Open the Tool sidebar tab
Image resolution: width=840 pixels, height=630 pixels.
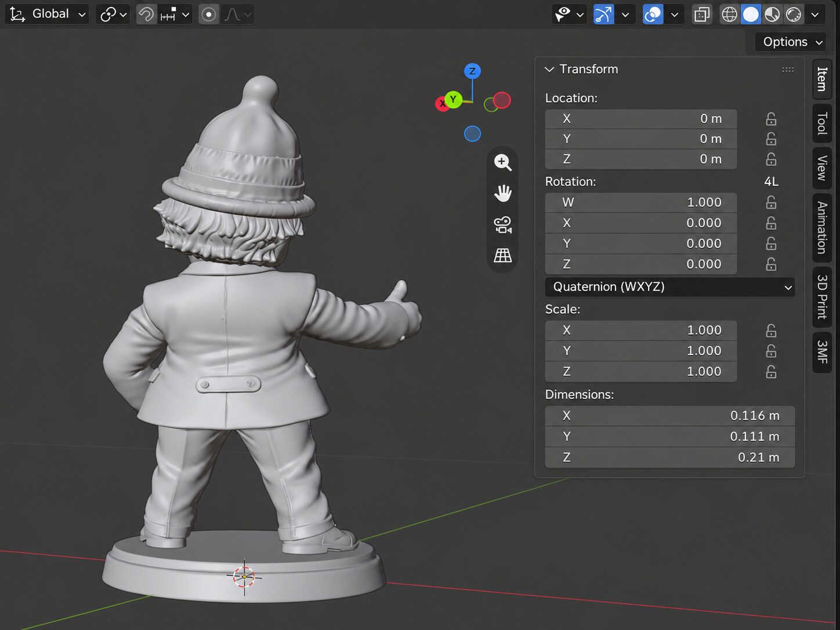822,124
